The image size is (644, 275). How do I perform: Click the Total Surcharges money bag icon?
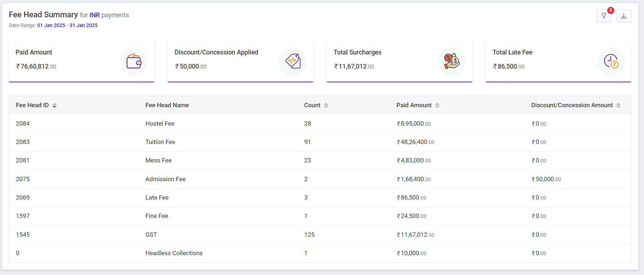pos(452,61)
